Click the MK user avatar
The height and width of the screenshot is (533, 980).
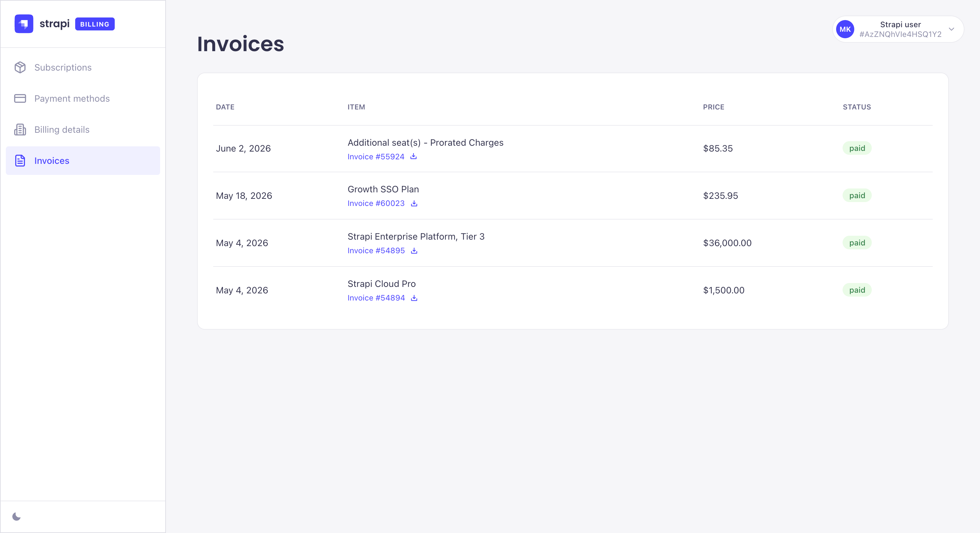pos(845,29)
